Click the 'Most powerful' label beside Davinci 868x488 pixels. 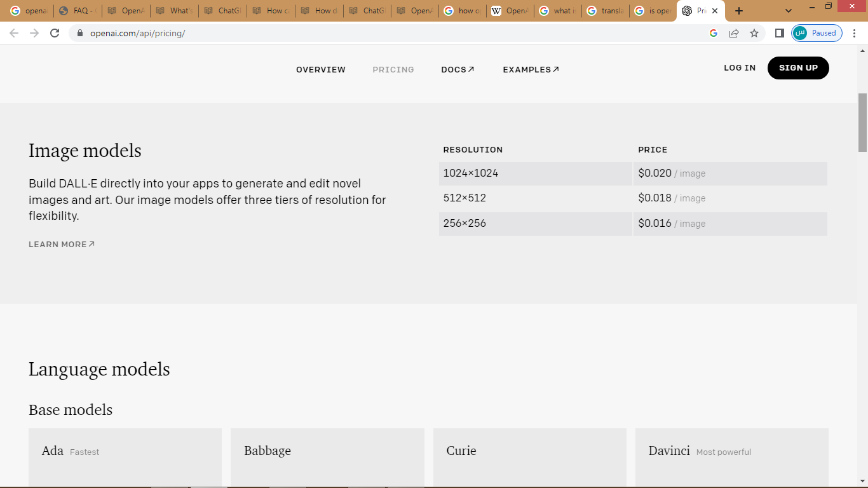point(724,452)
